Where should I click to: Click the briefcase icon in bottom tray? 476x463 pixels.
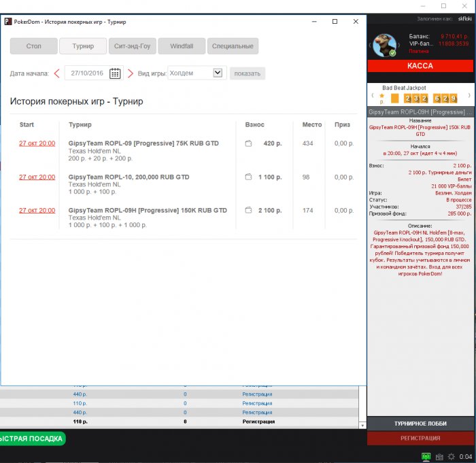click(439, 457)
